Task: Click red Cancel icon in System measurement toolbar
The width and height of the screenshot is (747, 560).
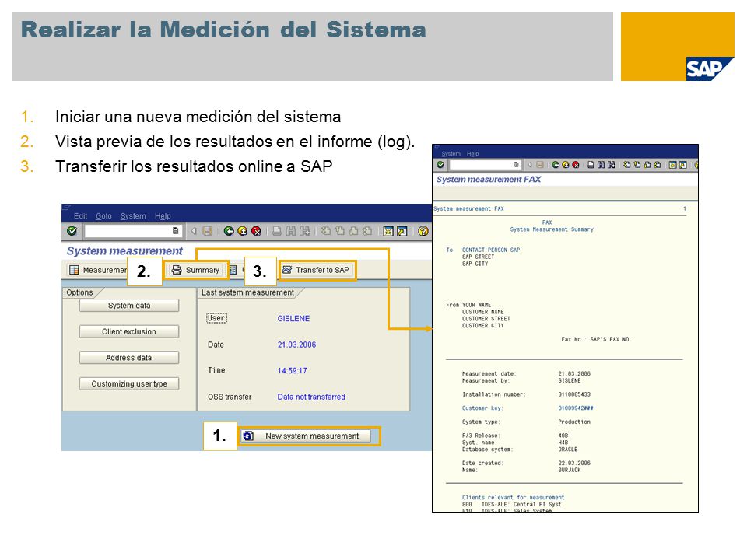Action: tap(256, 231)
